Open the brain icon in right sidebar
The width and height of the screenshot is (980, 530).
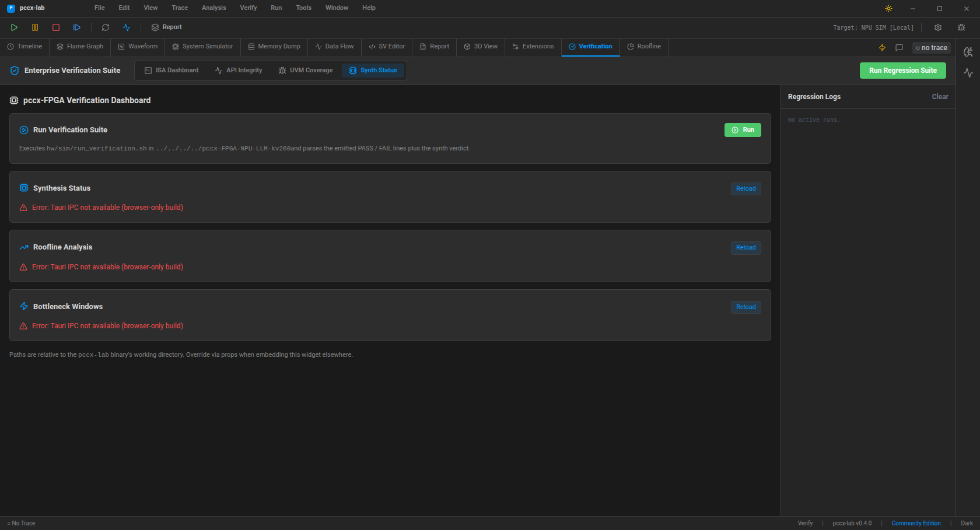(x=968, y=52)
